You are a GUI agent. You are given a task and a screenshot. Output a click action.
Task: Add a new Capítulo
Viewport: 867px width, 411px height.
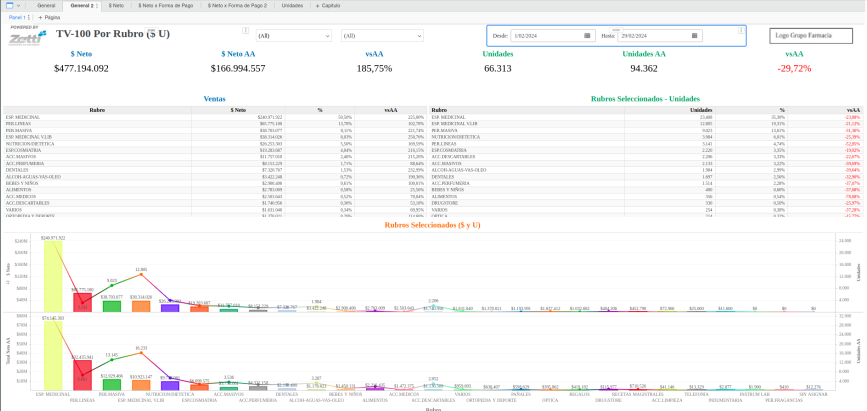click(x=327, y=6)
